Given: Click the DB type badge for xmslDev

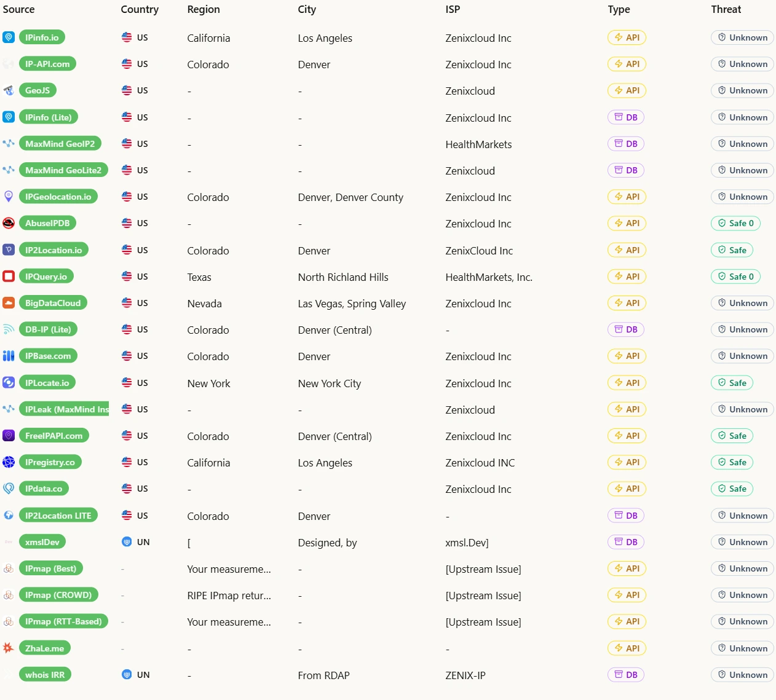Looking at the screenshot, I should tap(626, 542).
